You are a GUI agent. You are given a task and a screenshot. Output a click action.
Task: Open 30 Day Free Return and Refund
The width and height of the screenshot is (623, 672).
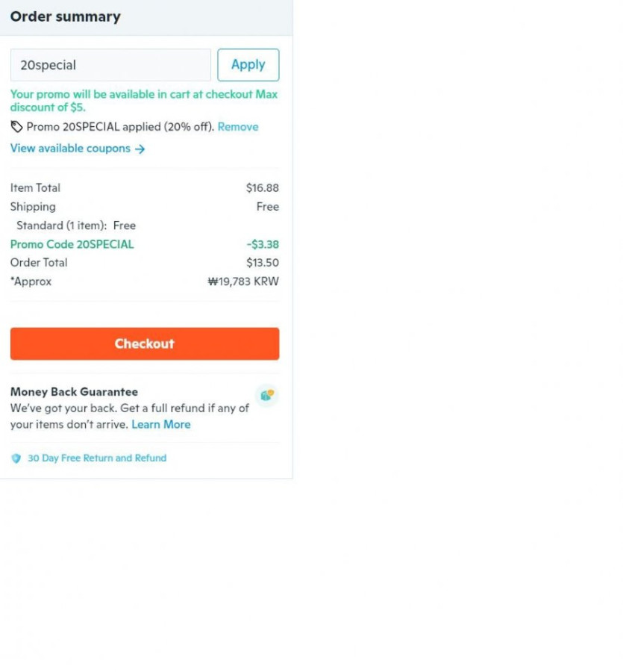(97, 458)
